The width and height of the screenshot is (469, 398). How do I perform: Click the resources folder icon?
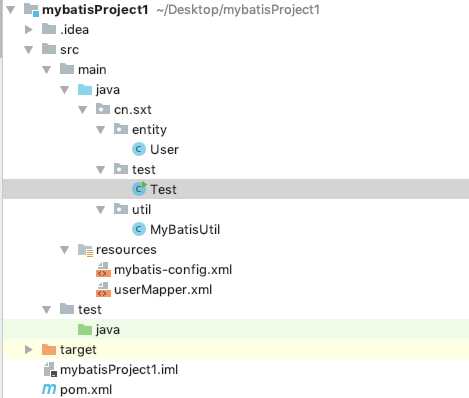tap(85, 250)
